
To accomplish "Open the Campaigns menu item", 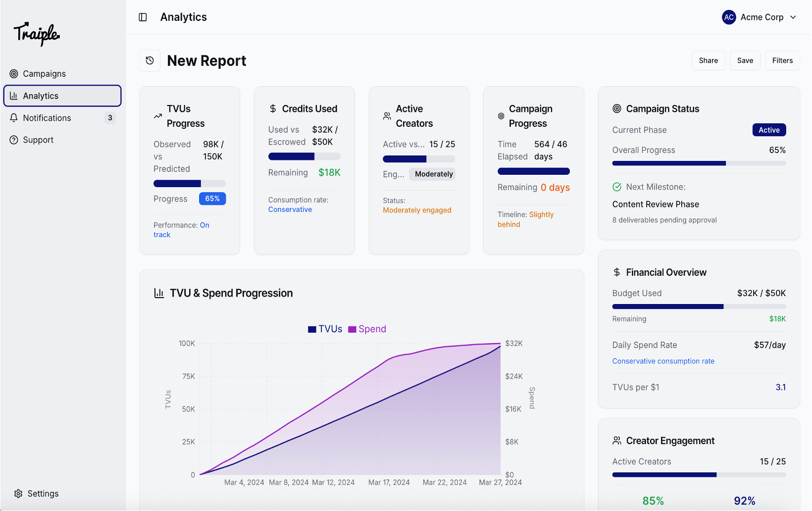I will [45, 74].
